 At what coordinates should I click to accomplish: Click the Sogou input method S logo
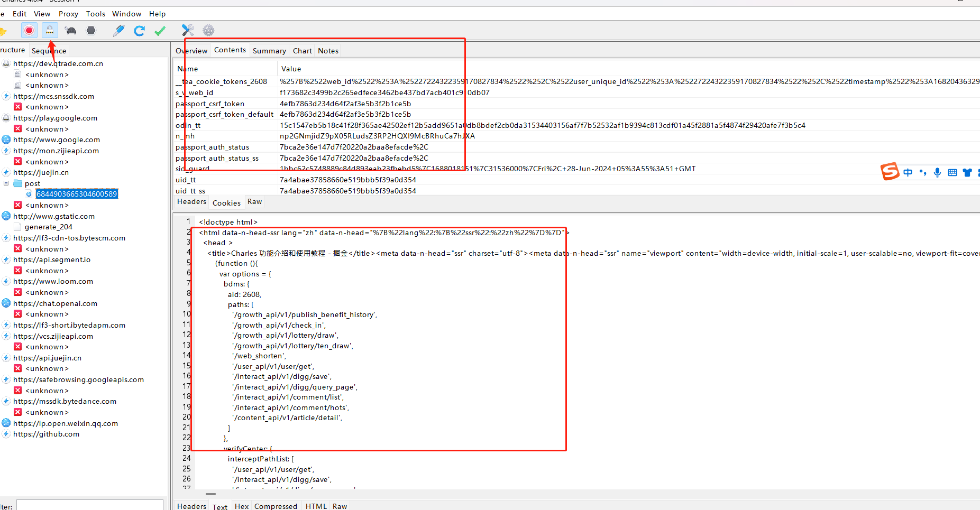pyautogui.click(x=890, y=171)
